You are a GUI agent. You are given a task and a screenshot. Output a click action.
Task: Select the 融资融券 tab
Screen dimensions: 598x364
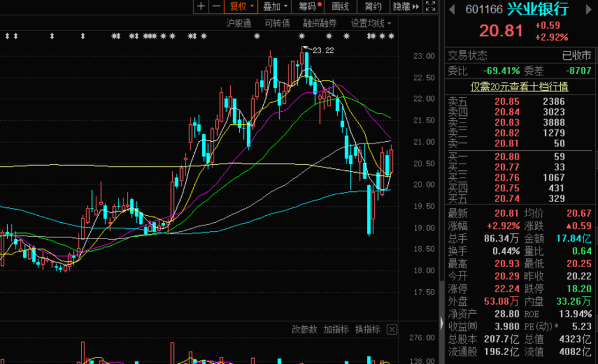coord(319,24)
